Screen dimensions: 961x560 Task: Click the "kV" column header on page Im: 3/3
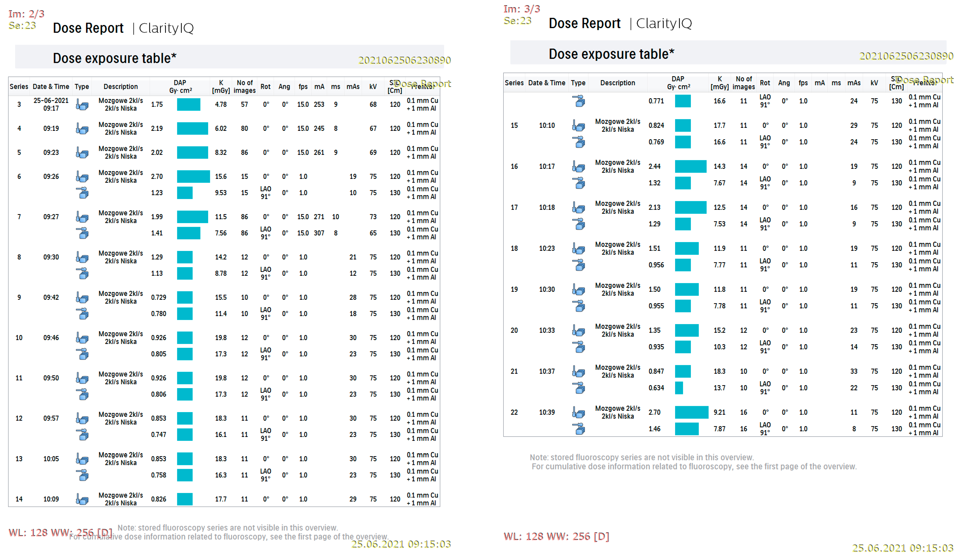click(x=874, y=83)
